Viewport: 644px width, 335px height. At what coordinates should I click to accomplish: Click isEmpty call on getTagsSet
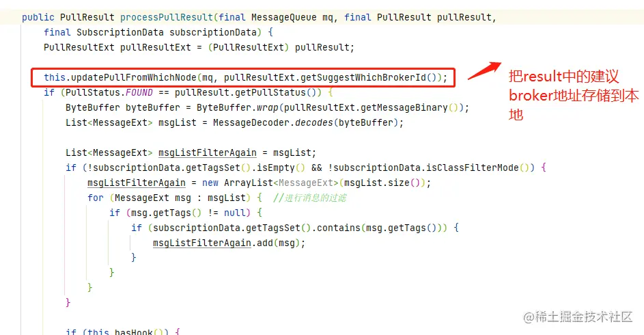276,167
